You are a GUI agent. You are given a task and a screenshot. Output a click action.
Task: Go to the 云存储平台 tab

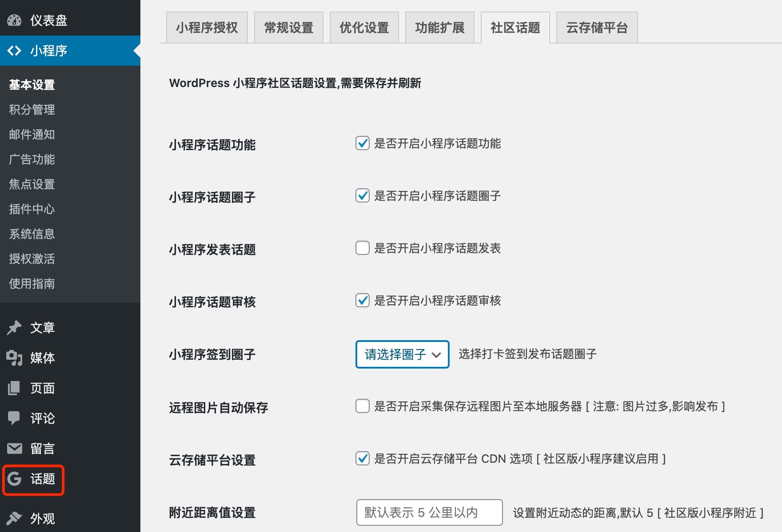597,28
